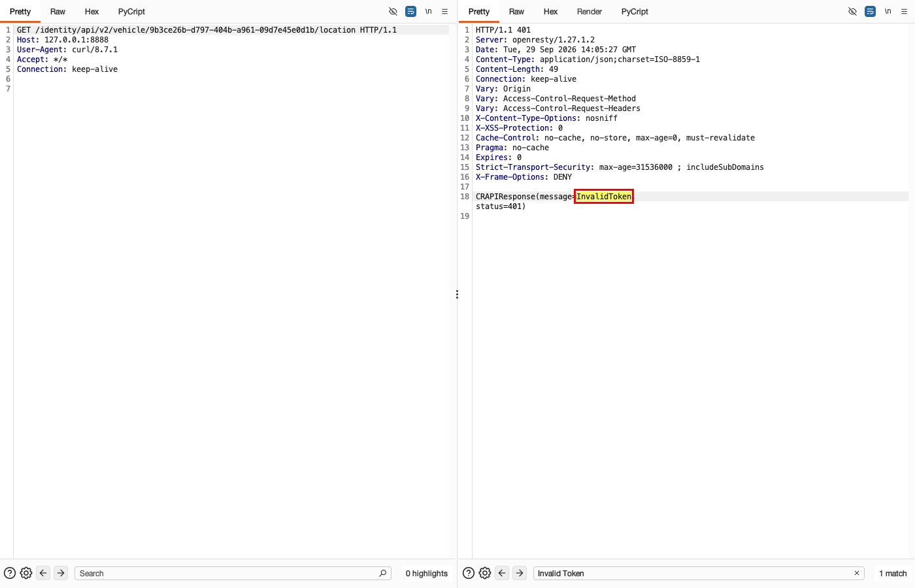Toggle hidden-eye icon in response toolbar
The height and width of the screenshot is (588, 915).
[852, 12]
